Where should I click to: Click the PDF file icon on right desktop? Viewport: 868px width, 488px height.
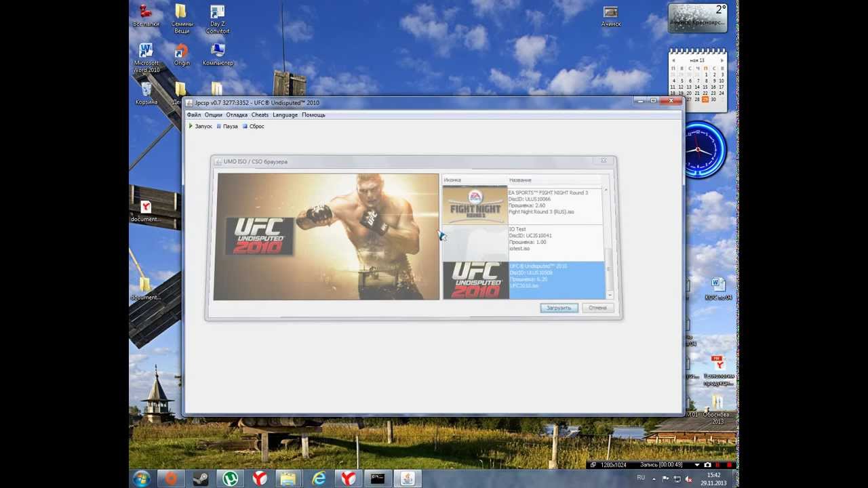click(x=717, y=370)
